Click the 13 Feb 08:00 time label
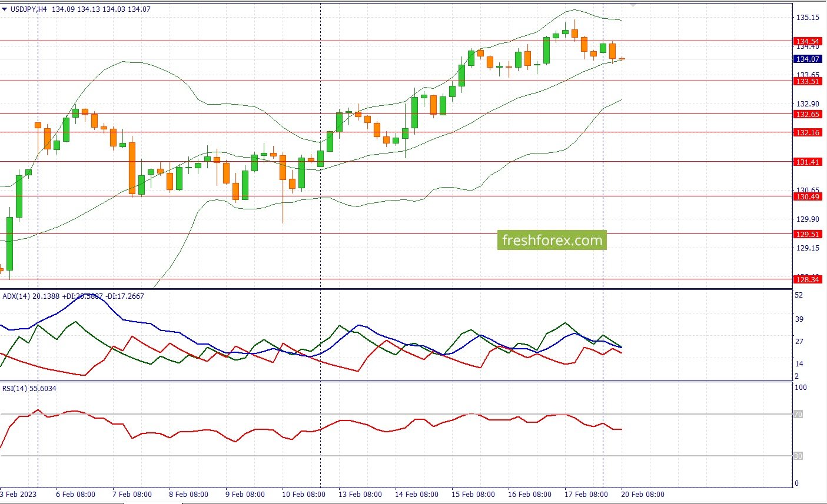827x504 pixels. tap(360, 495)
